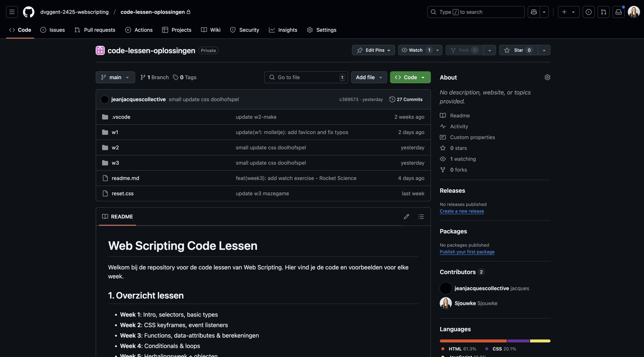Image resolution: width=644 pixels, height=357 pixels.
Task: Expand the green Code dropdown
Action: tap(410, 77)
